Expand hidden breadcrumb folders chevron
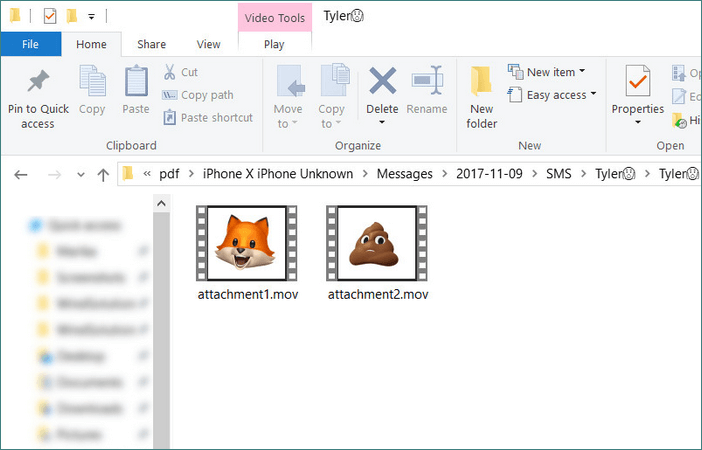The width and height of the screenshot is (702, 450). click(x=147, y=174)
